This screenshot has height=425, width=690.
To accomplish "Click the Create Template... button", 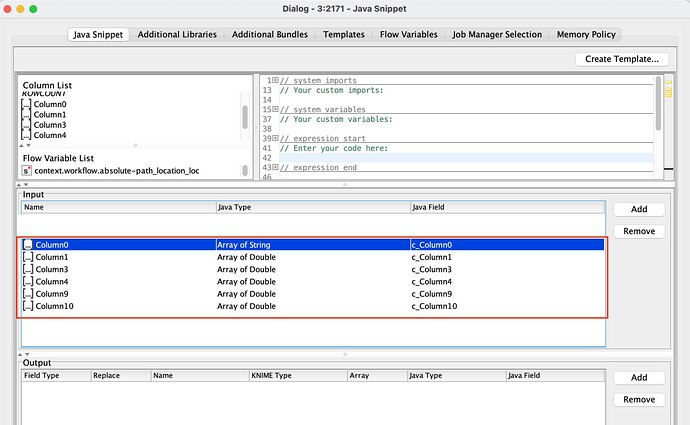I will [622, 59].
